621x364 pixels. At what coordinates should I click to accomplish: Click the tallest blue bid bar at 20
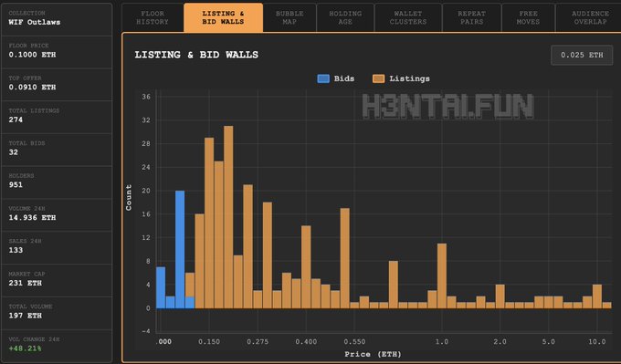[x=180, y=249]
